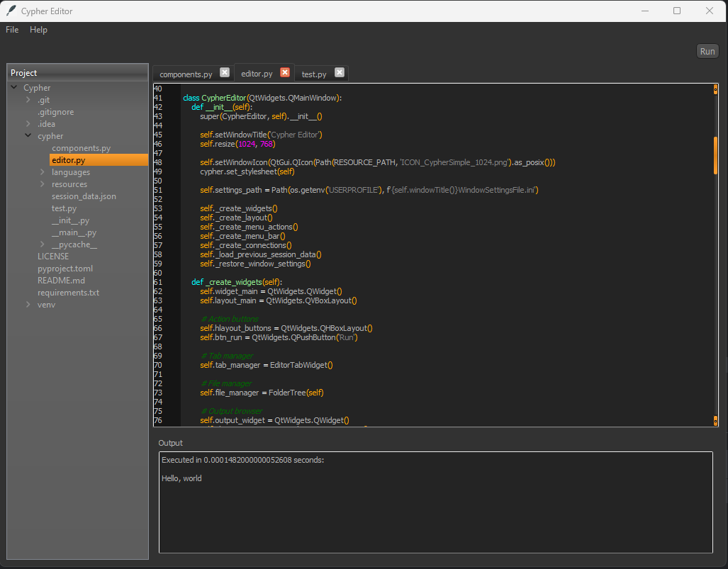Image resolution: width=728 pixels, height=569 pixels.
Task: Select pyproject.toml in the tree
Action: pyautogui.click(x=65, y=269)
